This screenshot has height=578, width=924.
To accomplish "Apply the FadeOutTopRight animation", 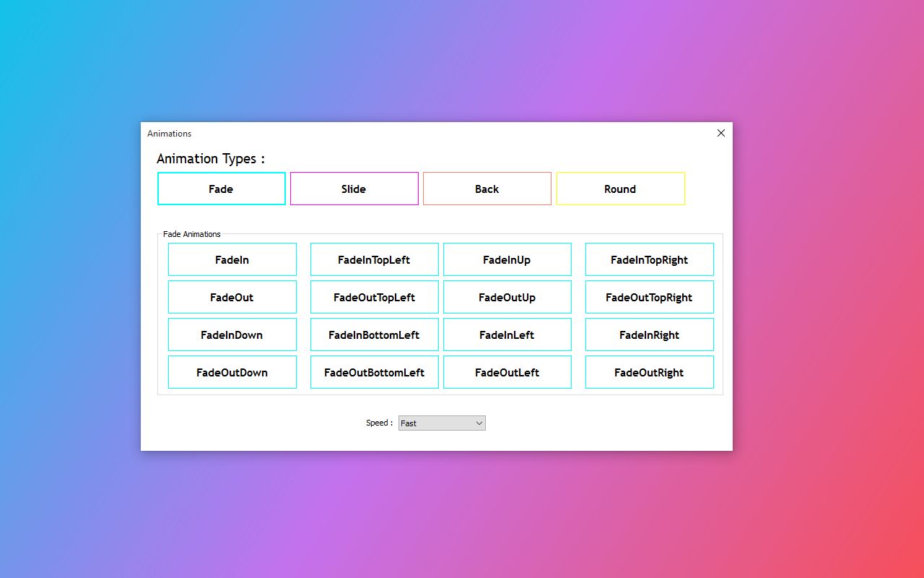I will click(650, 297).
